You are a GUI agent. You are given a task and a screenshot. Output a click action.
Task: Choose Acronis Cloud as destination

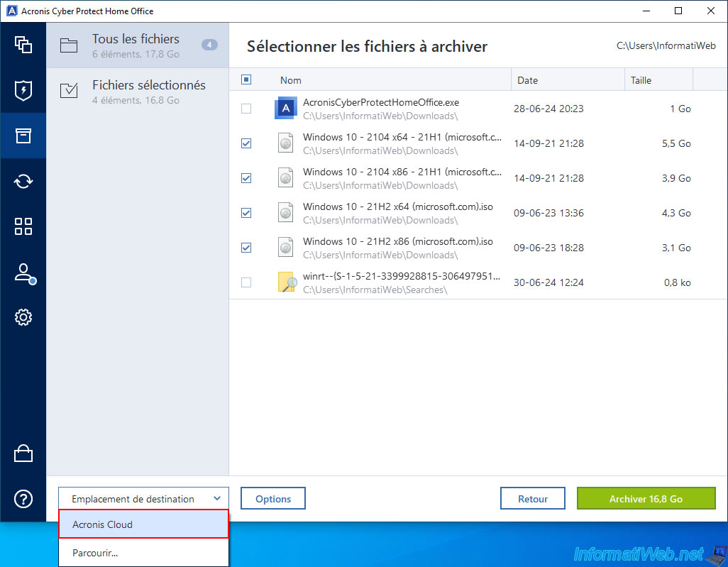[143, 524]
